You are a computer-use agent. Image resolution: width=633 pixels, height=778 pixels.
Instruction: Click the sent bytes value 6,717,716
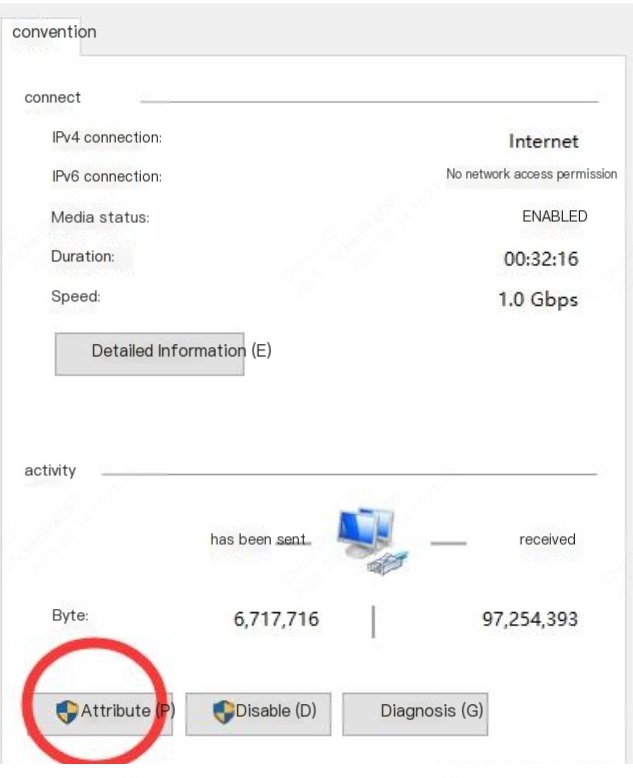(x=276, y=619)
